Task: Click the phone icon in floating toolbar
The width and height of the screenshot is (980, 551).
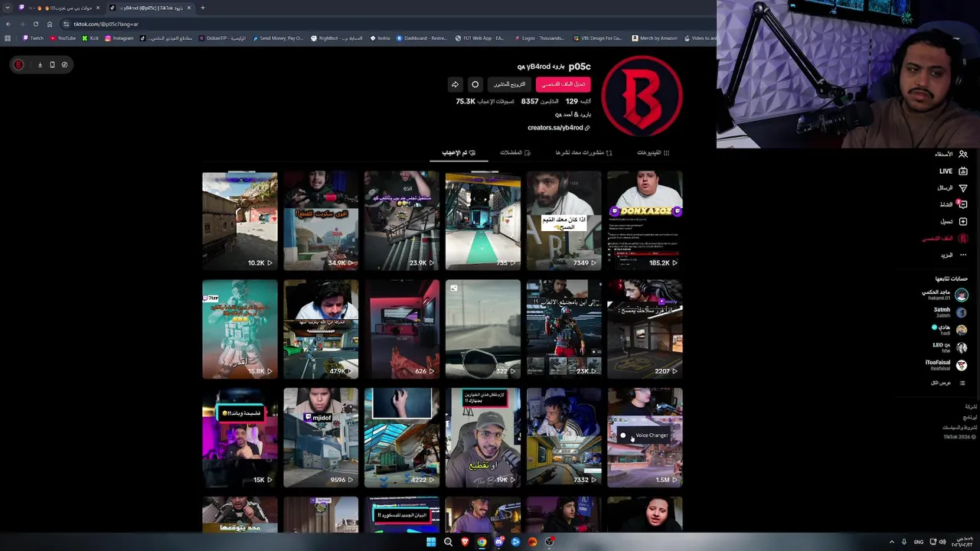Action: click(52, 64)
